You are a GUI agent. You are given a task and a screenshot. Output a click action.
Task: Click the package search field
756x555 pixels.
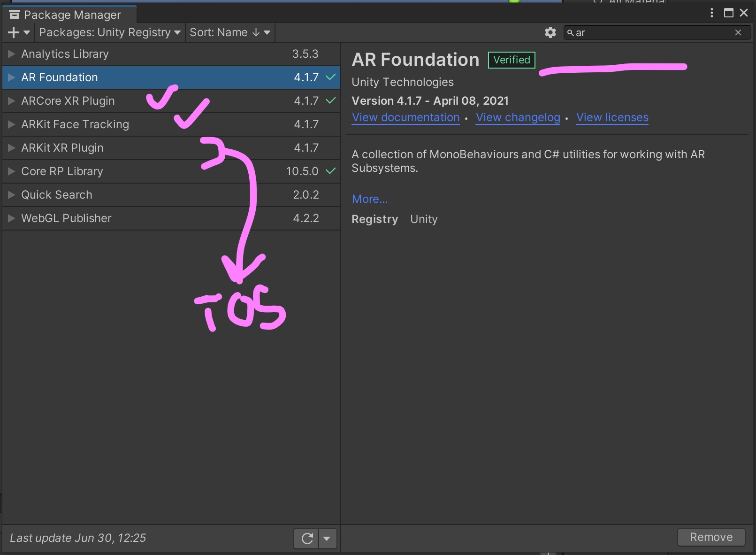pyautogui.click(x=657, y=32)
